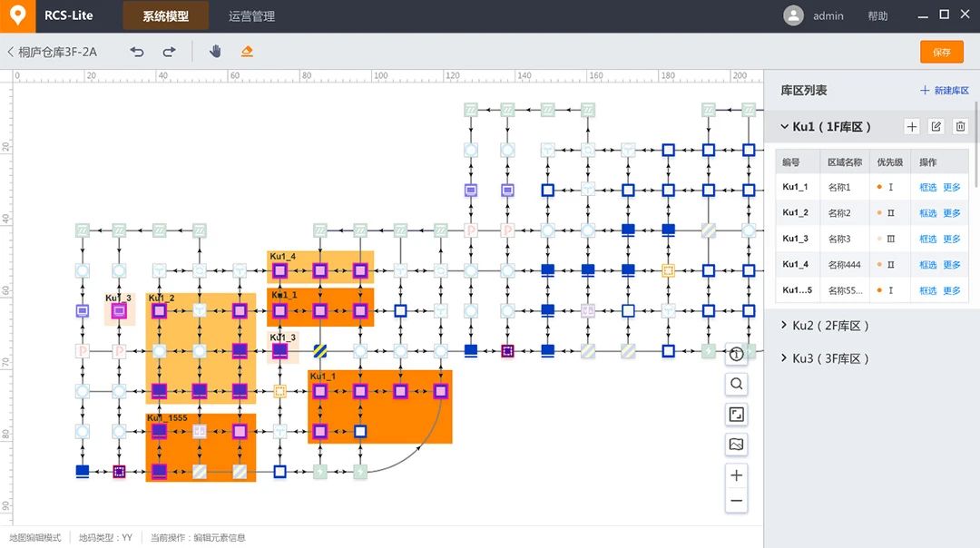Click the undo arrow in toolbar

click(x=137, y=52)
